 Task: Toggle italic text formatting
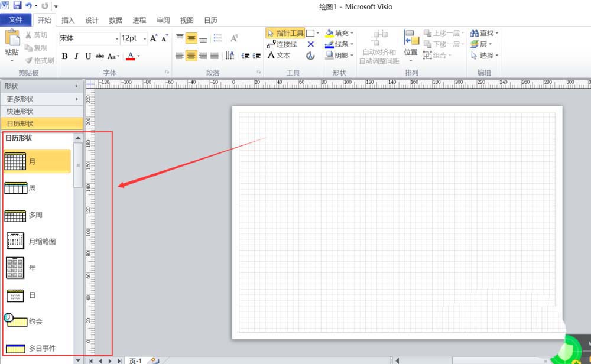tap(75, 56)
